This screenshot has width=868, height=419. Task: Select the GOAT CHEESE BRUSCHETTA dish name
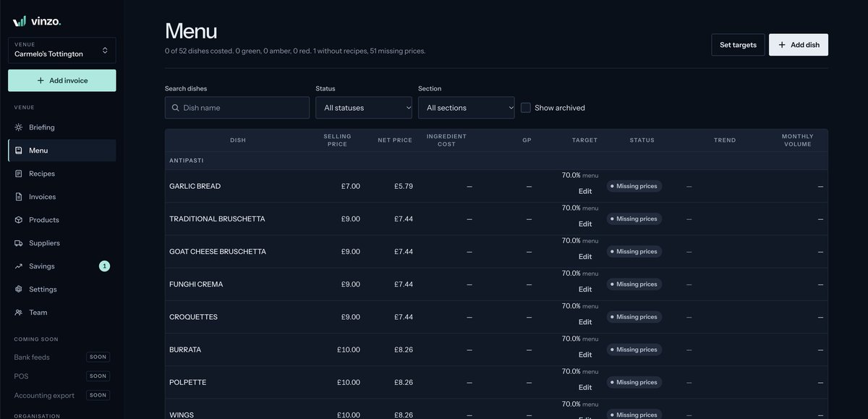[218, 252]
